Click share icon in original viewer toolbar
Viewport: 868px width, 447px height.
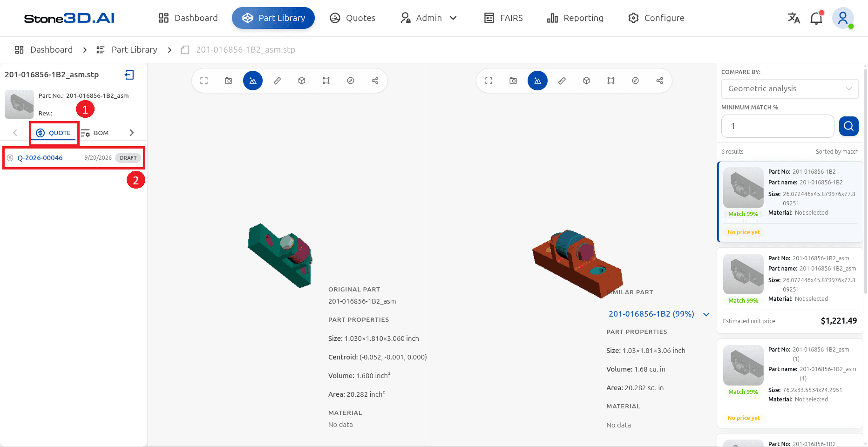click(x=375, y=81)
